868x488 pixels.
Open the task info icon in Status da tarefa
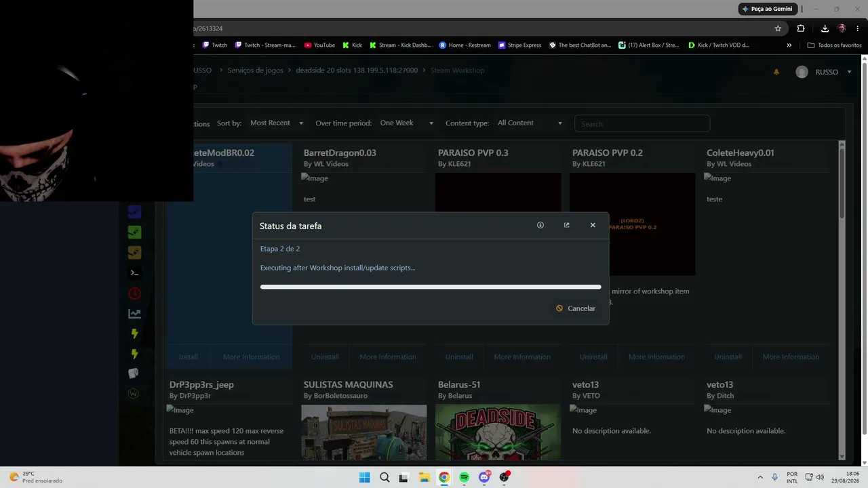(x=540, y=225)
